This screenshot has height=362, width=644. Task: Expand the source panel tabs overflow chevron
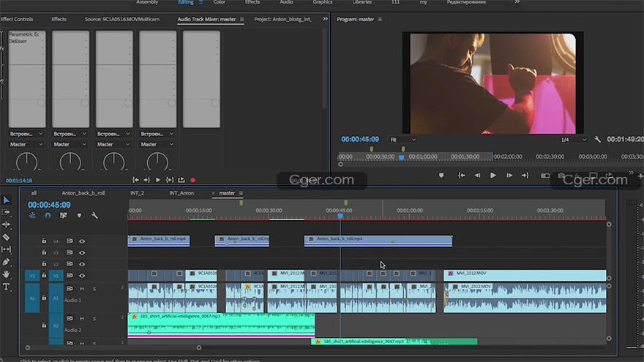pos(325,19)
